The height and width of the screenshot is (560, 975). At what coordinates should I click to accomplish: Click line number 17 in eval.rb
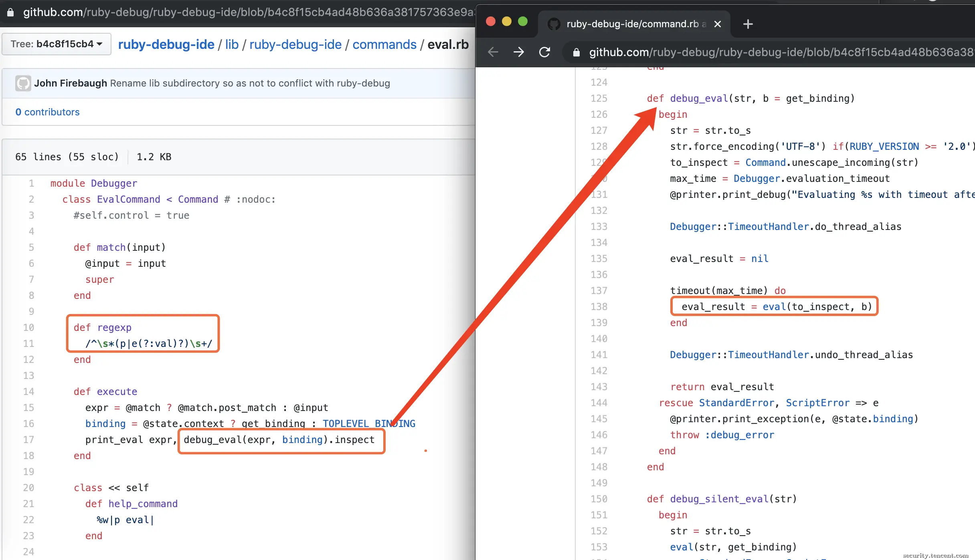pyautogui.click(x=28, y=440)
